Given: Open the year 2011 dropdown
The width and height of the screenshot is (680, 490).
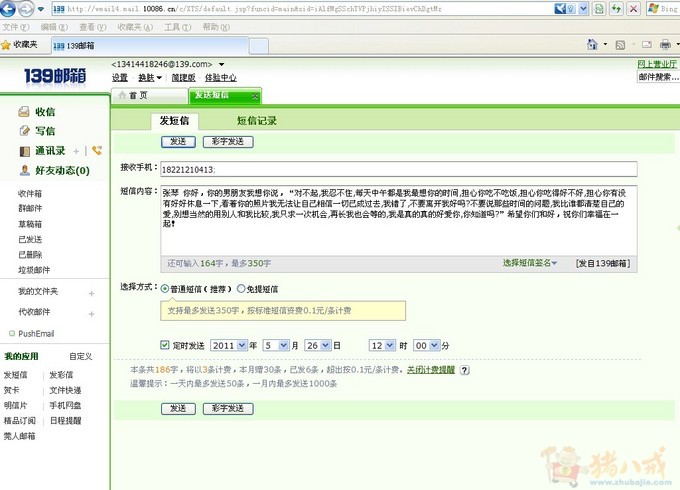Looking at the screenshot, I should [229, 346].
